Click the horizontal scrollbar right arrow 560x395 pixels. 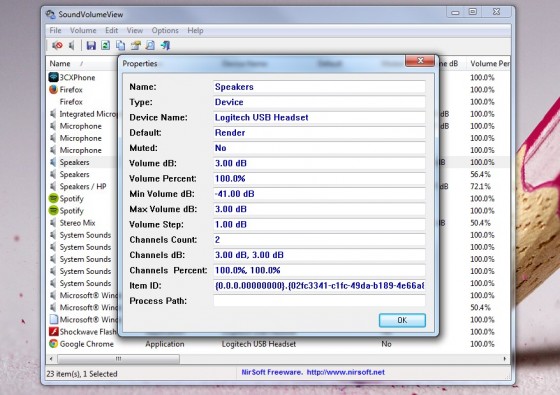(505, 359)
